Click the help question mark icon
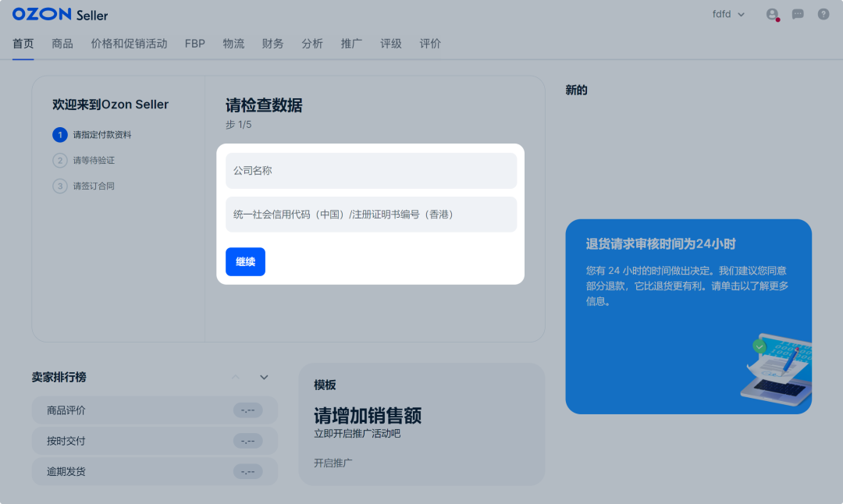Viewport: 843px width, 504px height. tap(823, 14)
